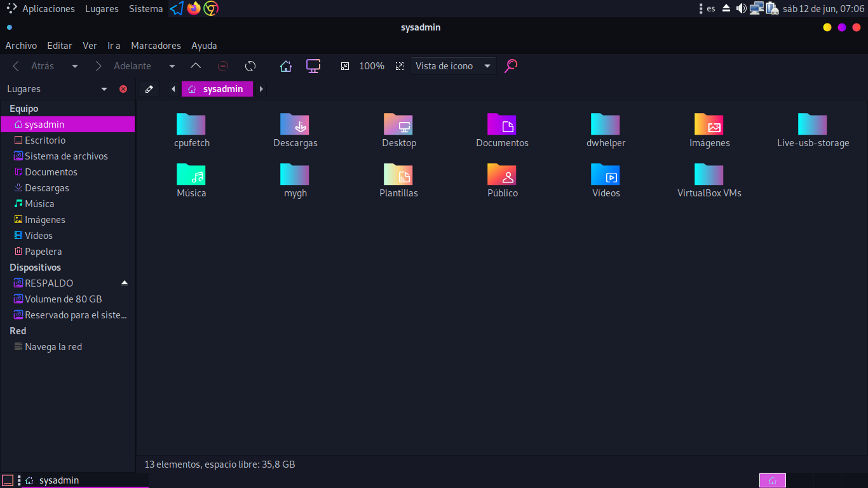868x488 pixels.
Task: Click the sysadmin button in path bar
Action: point(217,89)
